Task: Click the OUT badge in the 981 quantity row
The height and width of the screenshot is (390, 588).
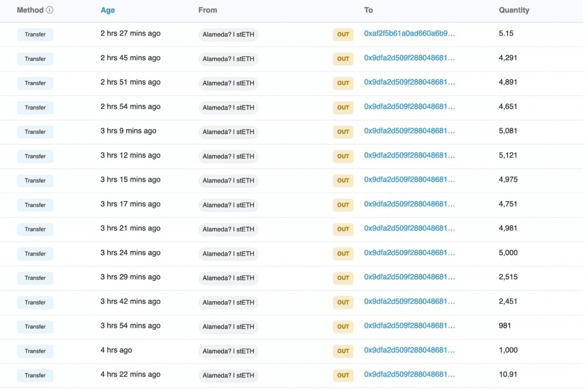Action: point(343,327)
